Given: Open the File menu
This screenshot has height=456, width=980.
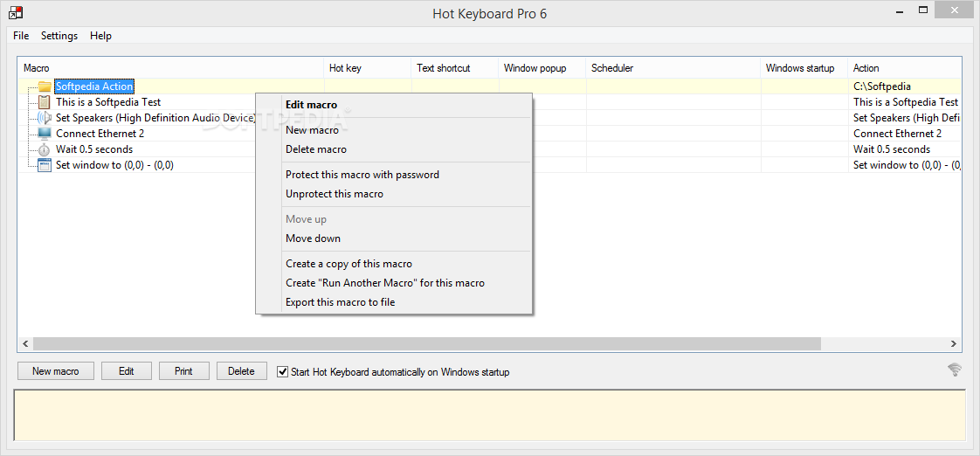Looking at the screenshot, I should click(x=21, y=36).
